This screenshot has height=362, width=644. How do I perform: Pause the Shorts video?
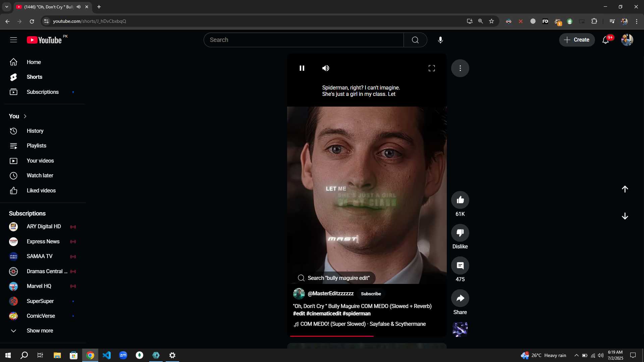point(302,68)
